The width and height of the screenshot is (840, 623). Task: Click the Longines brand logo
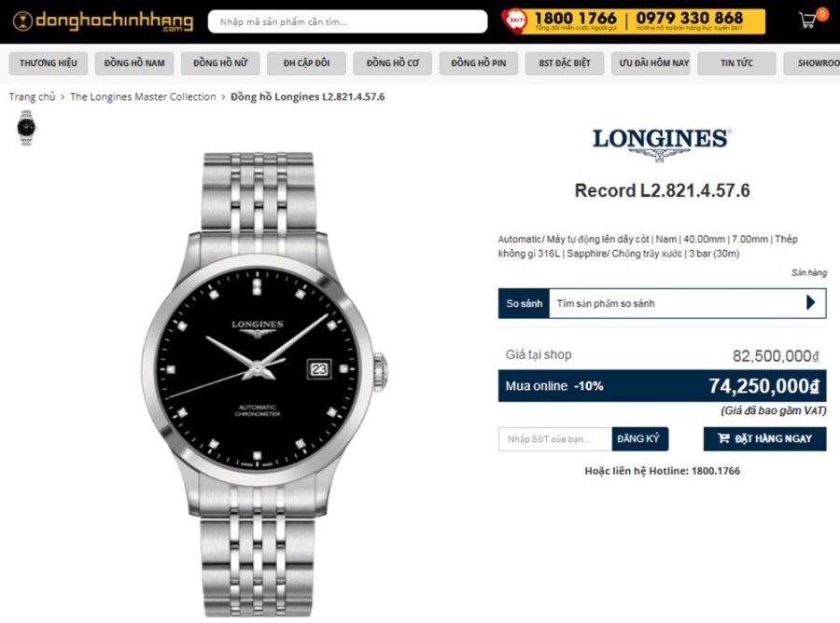coord(662,144)
